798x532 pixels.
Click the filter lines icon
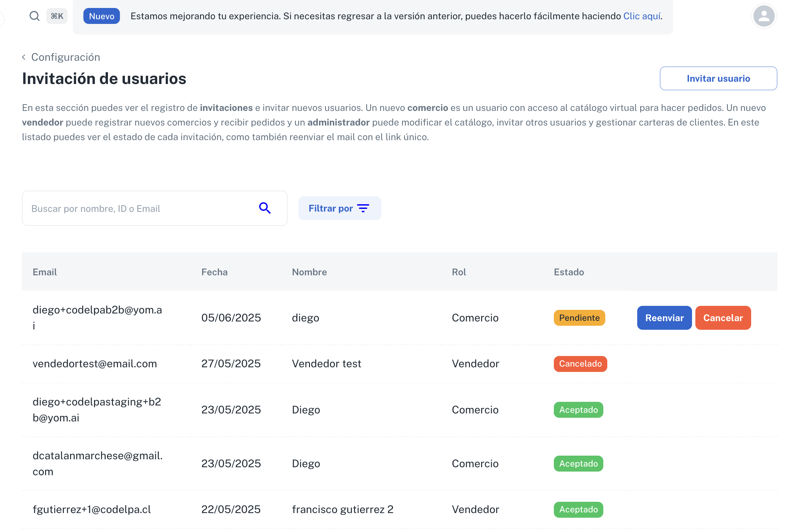(x=363, y=208)
